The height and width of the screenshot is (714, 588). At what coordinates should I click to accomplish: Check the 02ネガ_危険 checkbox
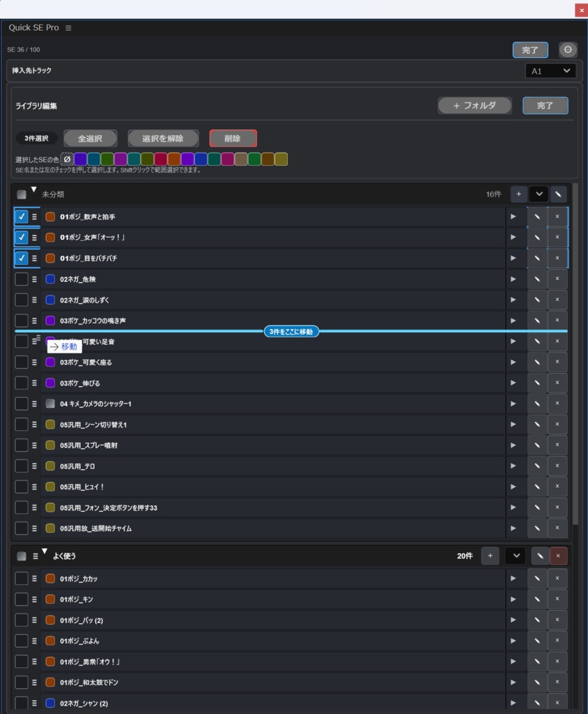[22, 279]
